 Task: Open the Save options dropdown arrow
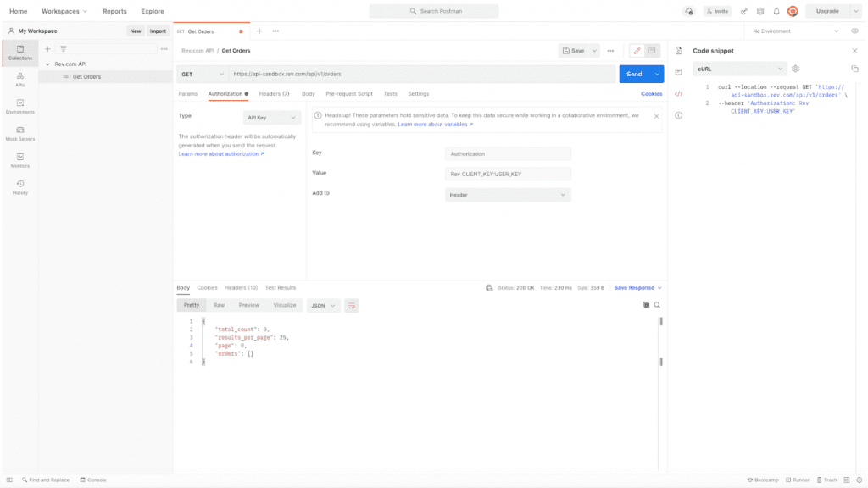[594, 50]
